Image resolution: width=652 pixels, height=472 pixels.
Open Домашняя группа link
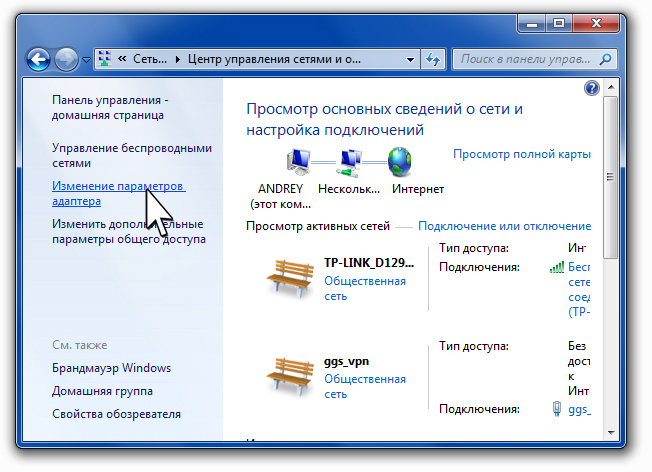(102, 391)
